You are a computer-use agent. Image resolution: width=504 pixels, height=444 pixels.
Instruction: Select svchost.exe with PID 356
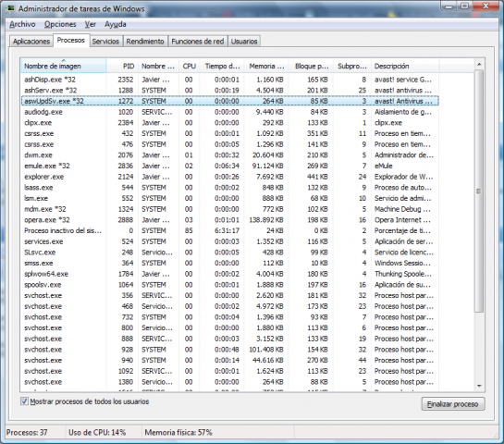pyautogui.click(x=230, y=295)
